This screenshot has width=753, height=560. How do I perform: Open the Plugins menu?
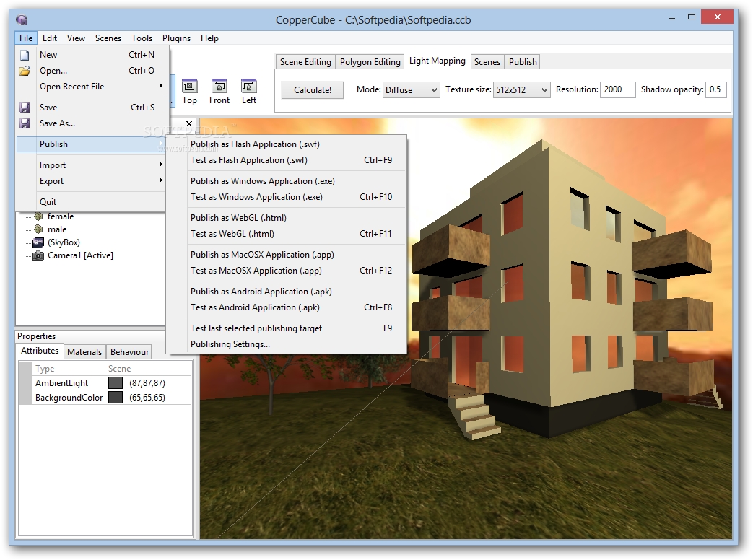coord(176,38)
